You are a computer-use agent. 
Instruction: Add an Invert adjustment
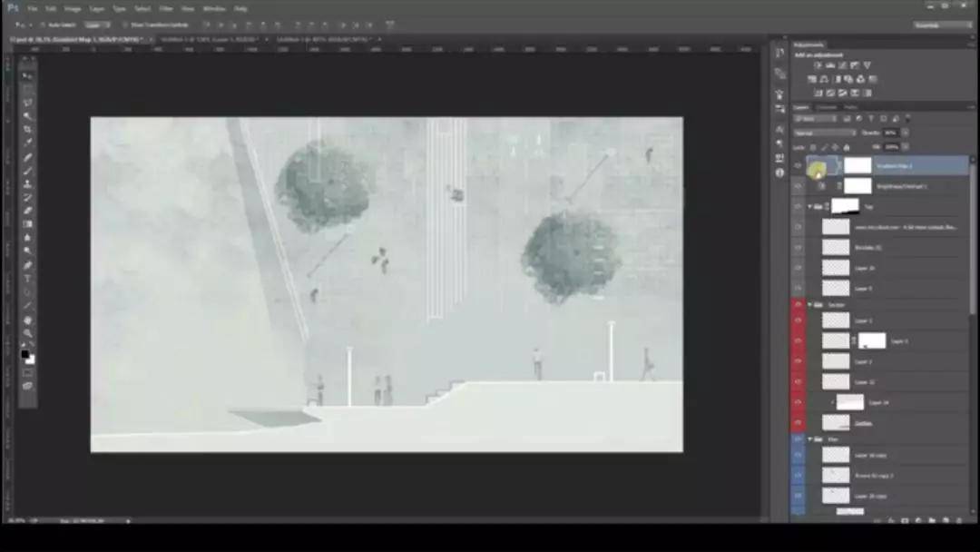pyautogui.click(x=818, y=94)
